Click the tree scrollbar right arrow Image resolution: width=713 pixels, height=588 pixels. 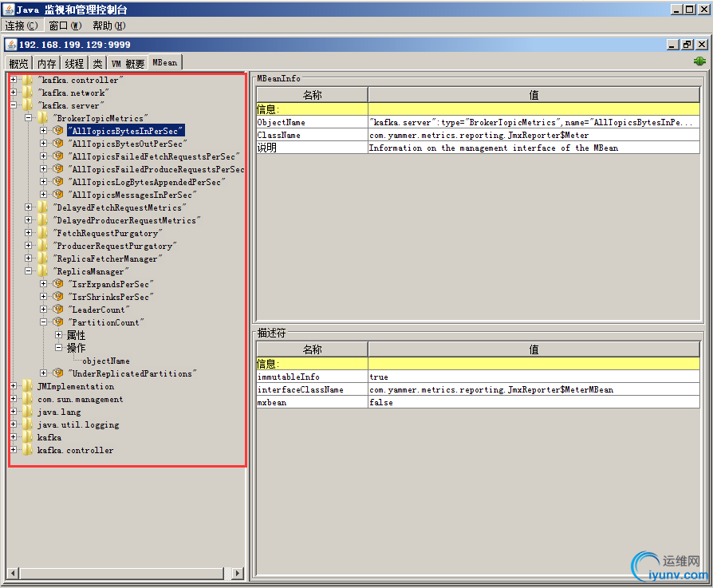coord(238,573)
